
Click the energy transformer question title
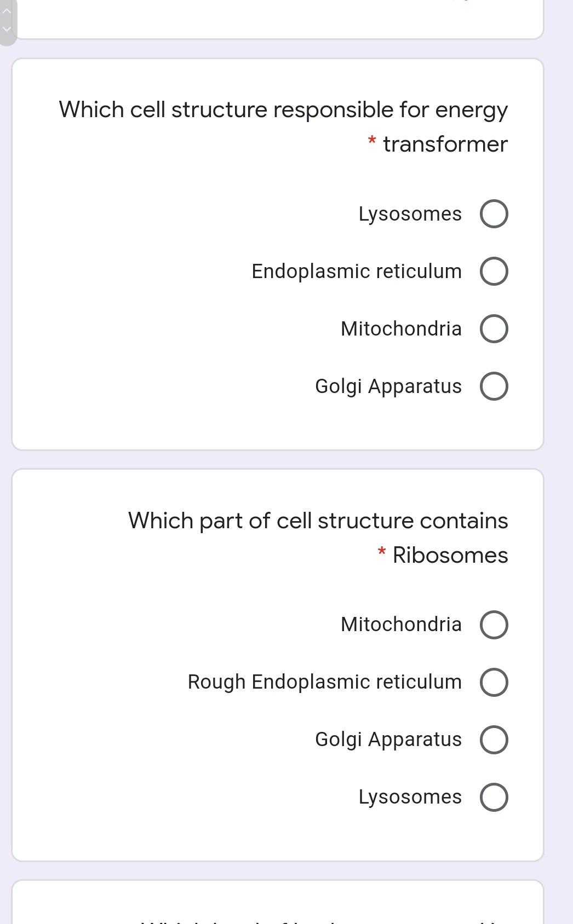[x=283, y=110]
